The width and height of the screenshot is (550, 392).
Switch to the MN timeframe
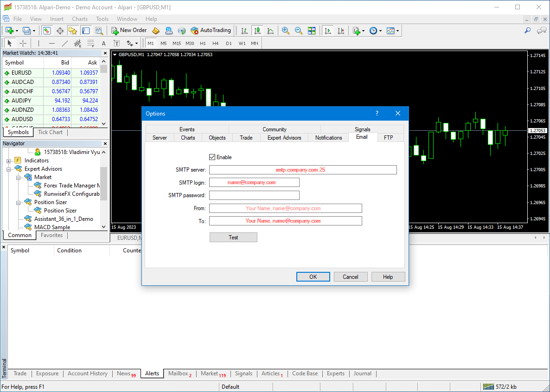255,43
